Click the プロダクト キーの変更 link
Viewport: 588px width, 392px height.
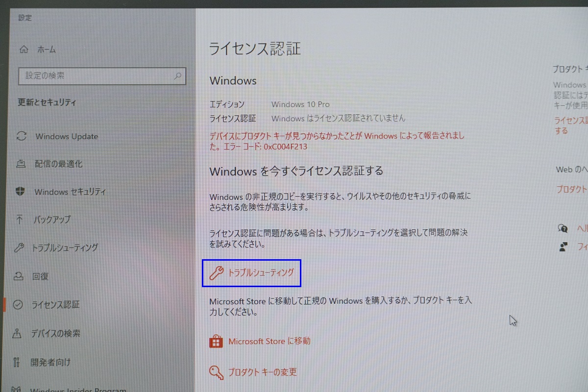pyautogui.click(x=263, y=372)
